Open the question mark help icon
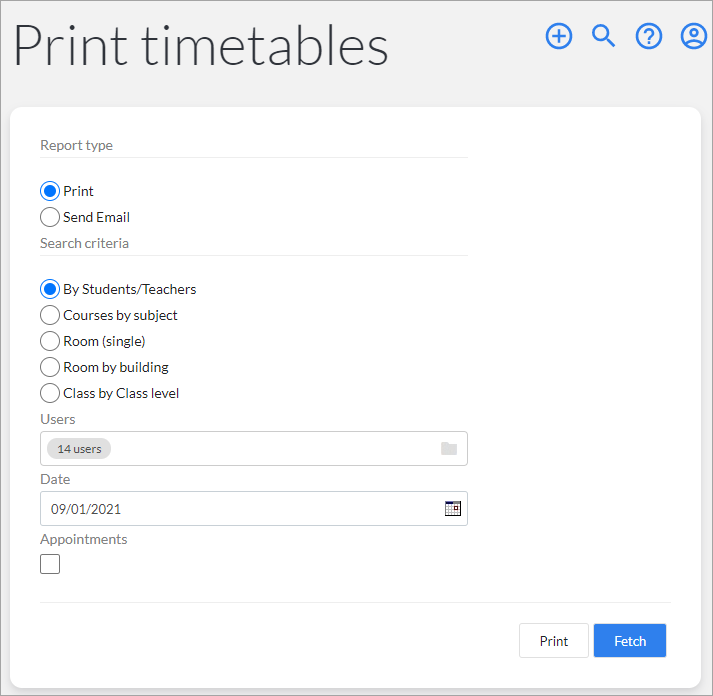The height and width of the screenshot is (696, 713). click(x=648, y=36)
